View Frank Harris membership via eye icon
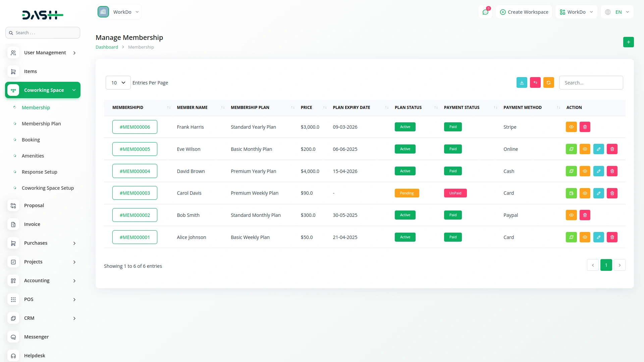Viewport: 644px width, 362px height. (571, 127)
